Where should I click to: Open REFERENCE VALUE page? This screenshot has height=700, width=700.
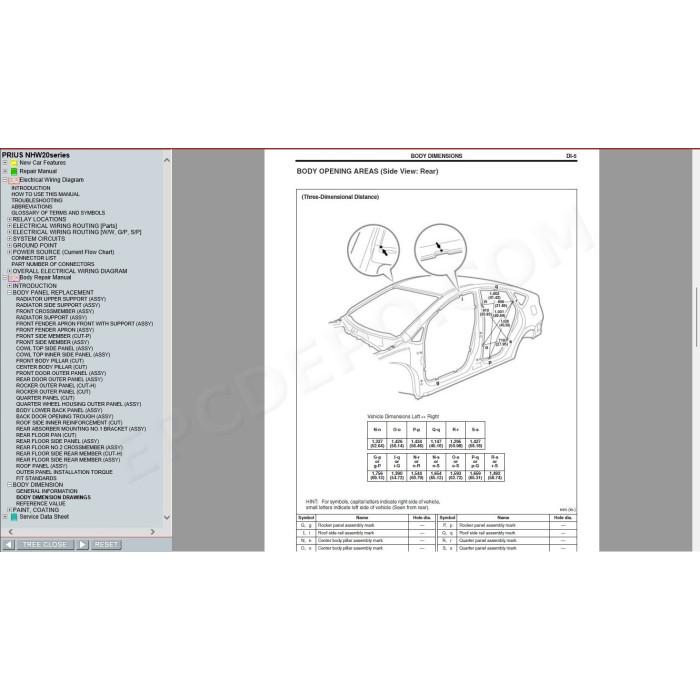[x=41, y=504]
